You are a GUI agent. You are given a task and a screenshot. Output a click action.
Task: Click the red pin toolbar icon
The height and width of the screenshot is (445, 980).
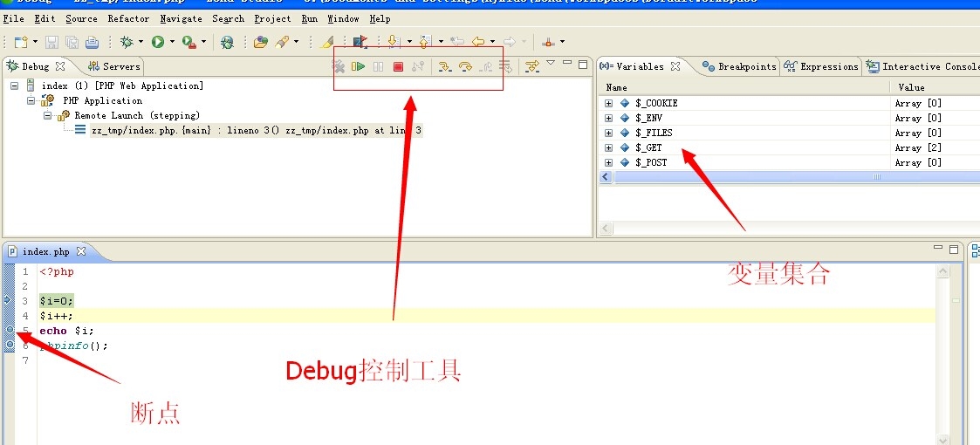[x=548, y=42]
